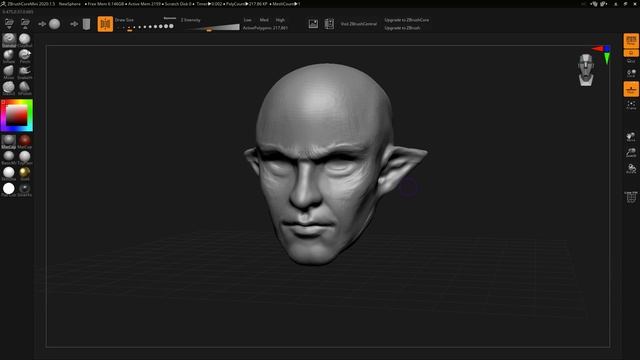Apply the red wax MatCap material
640x360 pixels.
(x=24, y=141)
